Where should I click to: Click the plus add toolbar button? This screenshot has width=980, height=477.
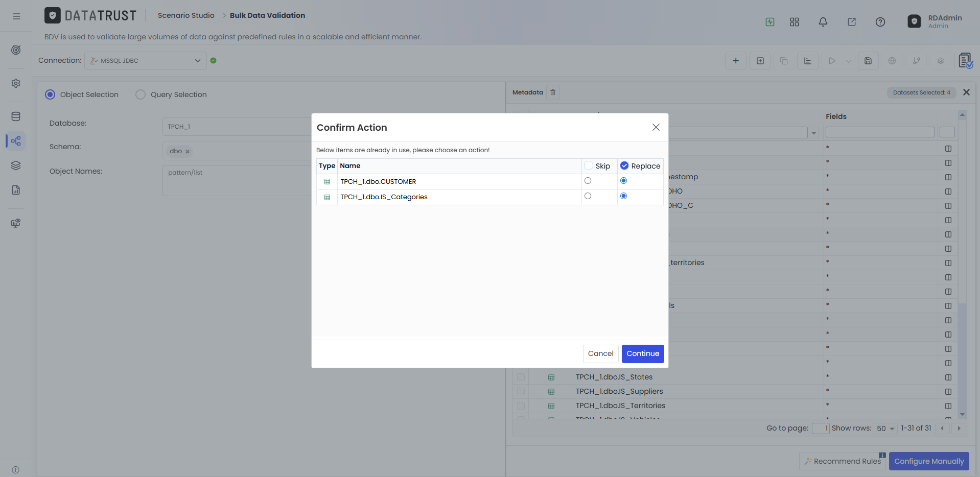click(736, 61)
